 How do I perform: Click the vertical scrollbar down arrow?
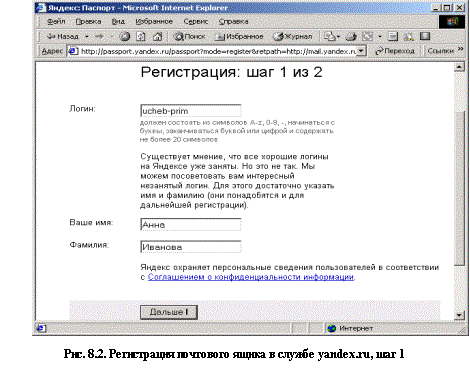point(459,315)
